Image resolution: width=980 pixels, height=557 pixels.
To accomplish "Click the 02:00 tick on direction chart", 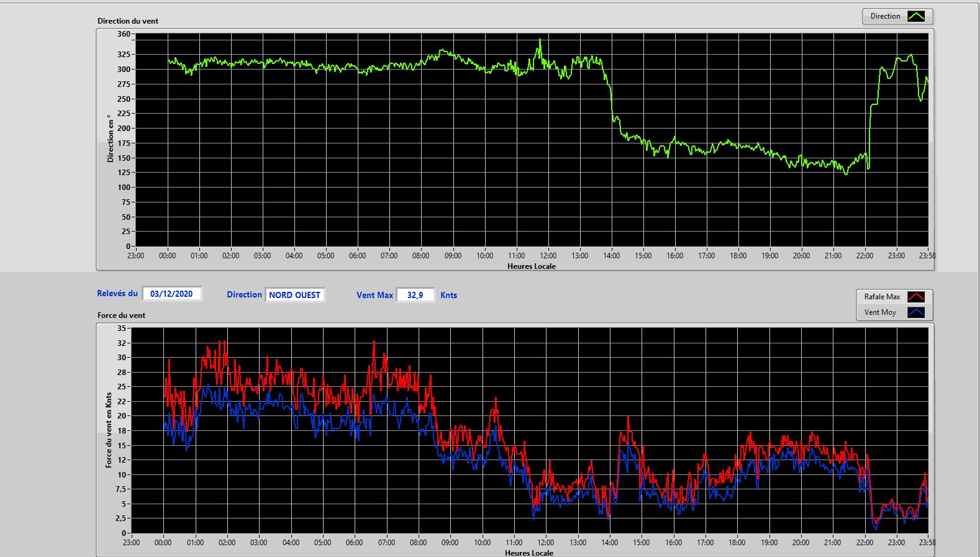I will pos(230,255).
